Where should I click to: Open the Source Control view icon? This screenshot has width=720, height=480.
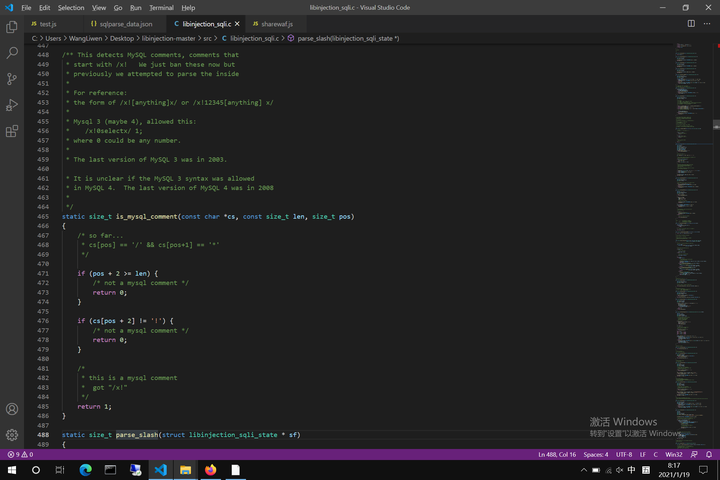(12, 79)
